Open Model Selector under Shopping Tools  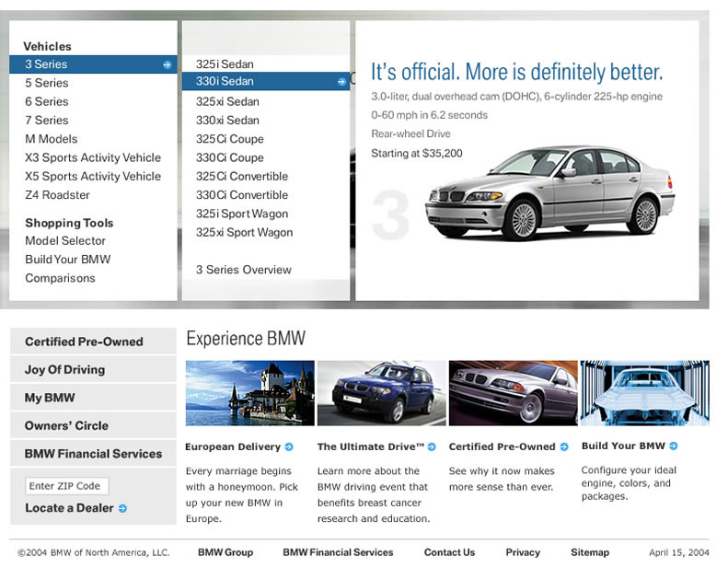(65, 240)
